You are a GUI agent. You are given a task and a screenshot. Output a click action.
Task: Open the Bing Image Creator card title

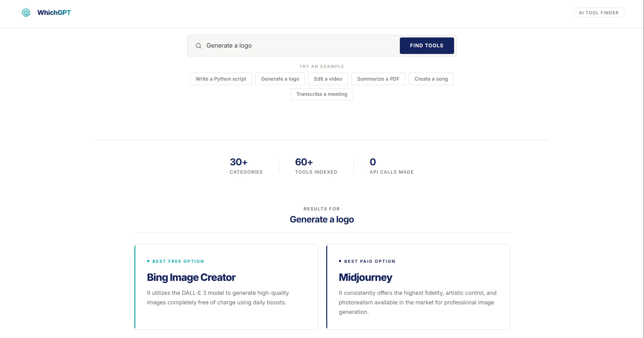coord(191,277)
